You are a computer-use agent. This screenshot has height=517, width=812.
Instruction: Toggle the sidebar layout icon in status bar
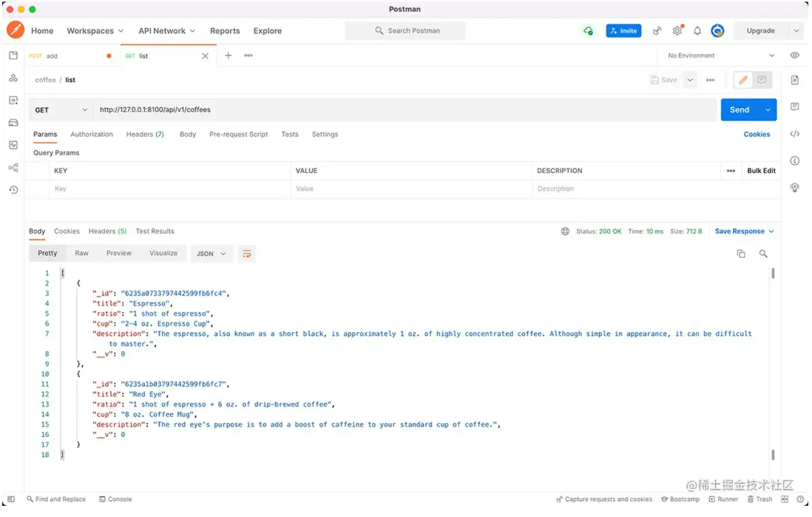[11, 499]
